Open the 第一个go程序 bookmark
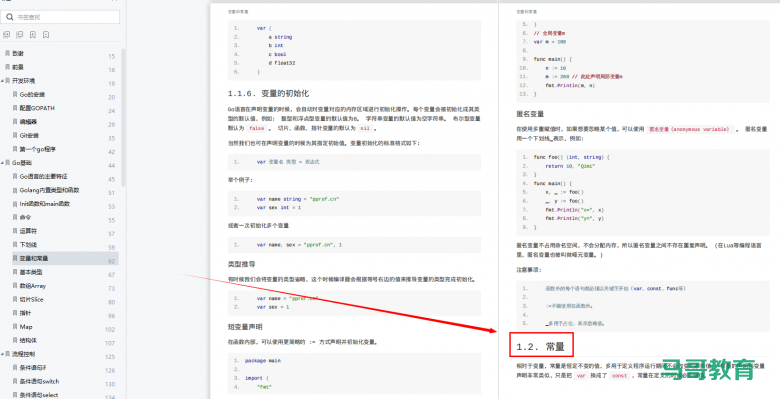Screen dimensions: 780x399 38,149
